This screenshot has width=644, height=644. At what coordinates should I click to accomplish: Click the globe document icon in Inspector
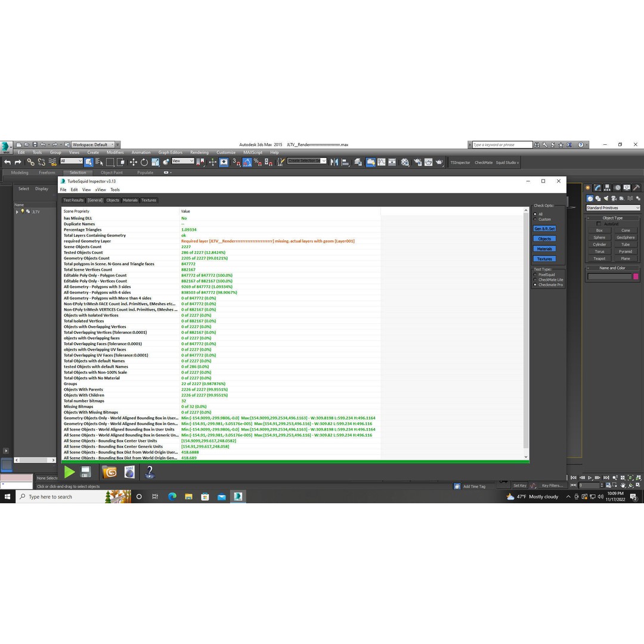click(129, 472)
